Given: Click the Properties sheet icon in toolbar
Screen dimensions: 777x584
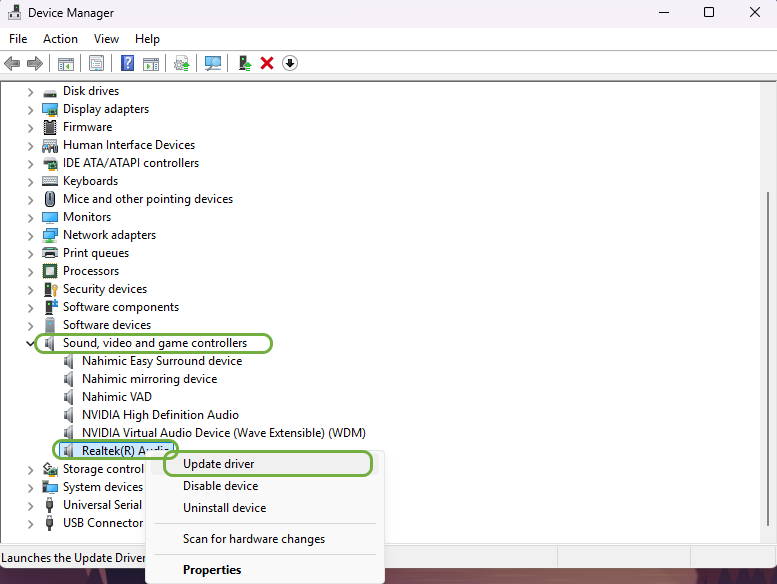Looking at the screenshot, I should (x=96, y=63).
